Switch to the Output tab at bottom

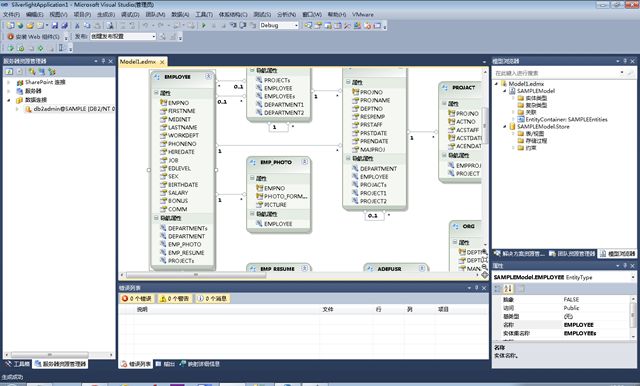point(166,364)
